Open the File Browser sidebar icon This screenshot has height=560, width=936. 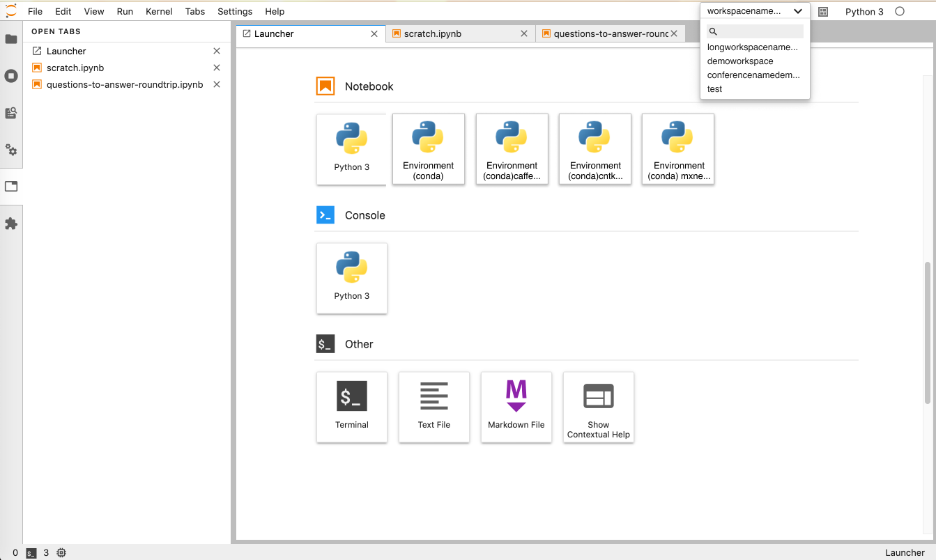coord(11,39)
